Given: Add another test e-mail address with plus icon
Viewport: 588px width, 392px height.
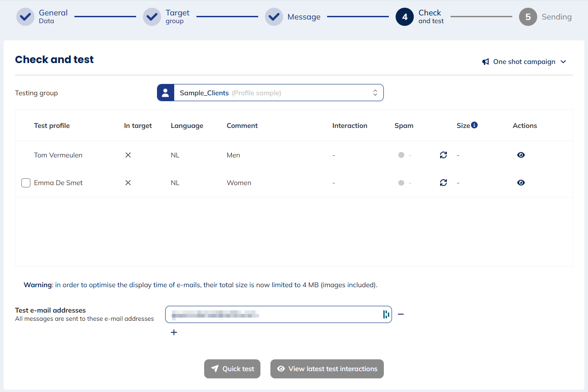Looking at the screenshot, I should (174, 333).
